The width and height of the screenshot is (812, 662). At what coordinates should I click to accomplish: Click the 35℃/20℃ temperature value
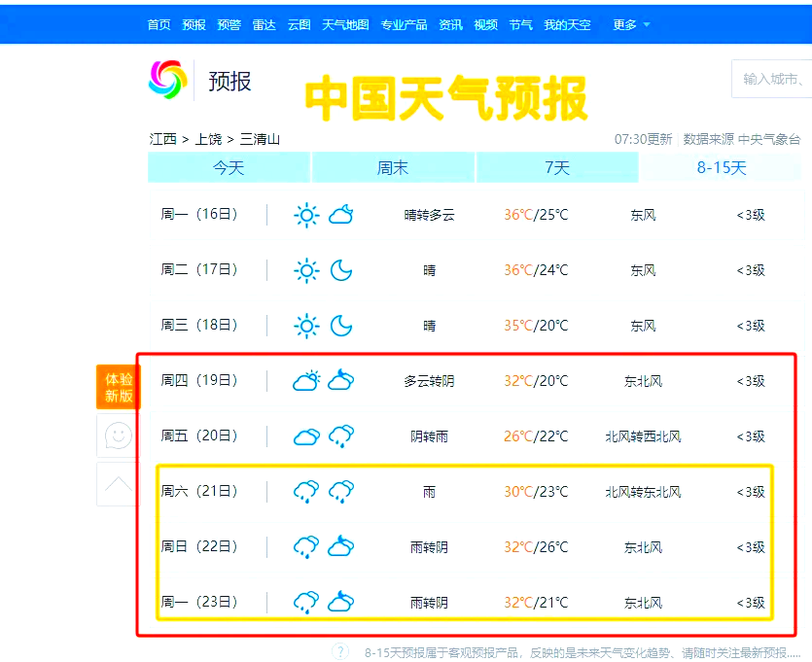point(536,326)
